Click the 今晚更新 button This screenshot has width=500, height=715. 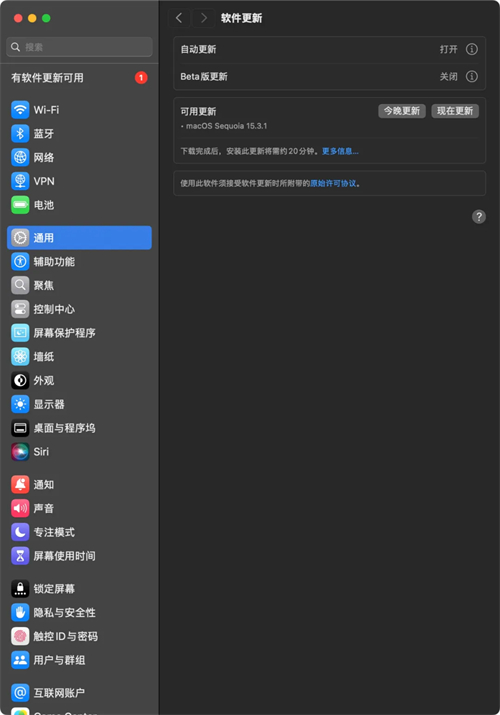[x=402, y=111]
